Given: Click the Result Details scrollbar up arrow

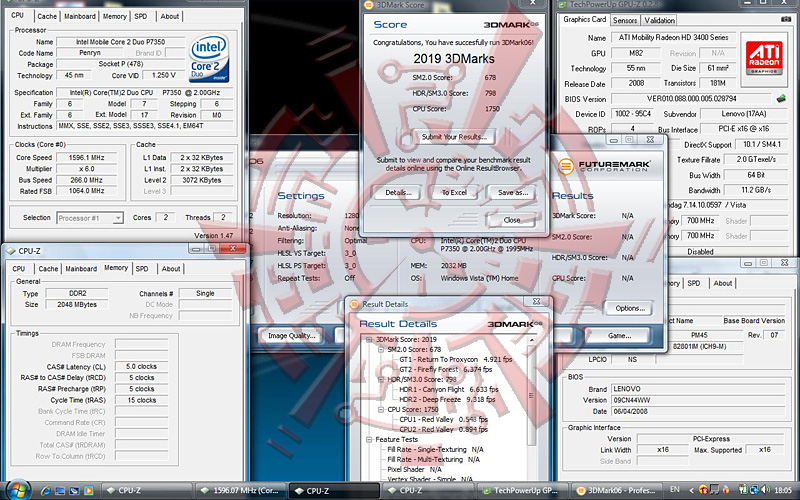Looking at the screenshot, I should (x=532, y=340).
